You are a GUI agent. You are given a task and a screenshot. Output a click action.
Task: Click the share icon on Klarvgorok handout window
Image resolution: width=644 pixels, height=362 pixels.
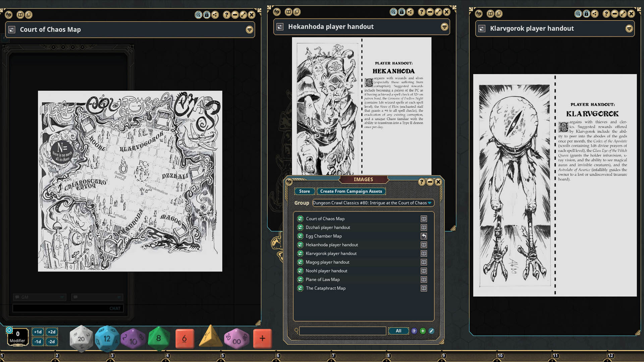(x=595, y=14)
